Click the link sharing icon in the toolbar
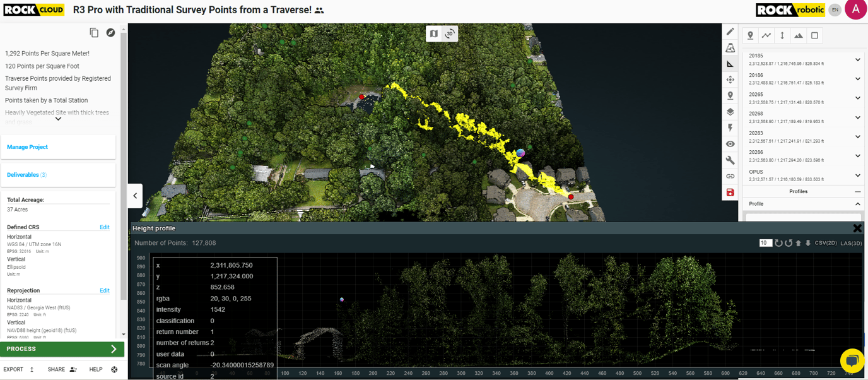Viewport: 868px width, 380px height. click(730, 176)
